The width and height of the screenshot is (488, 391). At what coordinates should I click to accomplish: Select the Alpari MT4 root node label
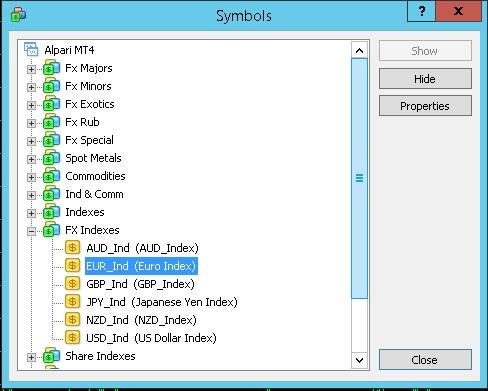tap(69, 50)
